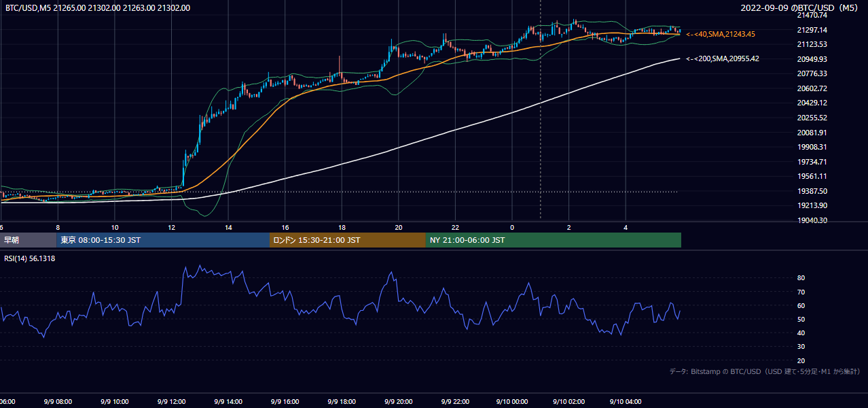Image resolution: width=868 pixels, height=408 pixels.
Task: Click price axis value 21297.14
Action: tap(812, 30)
